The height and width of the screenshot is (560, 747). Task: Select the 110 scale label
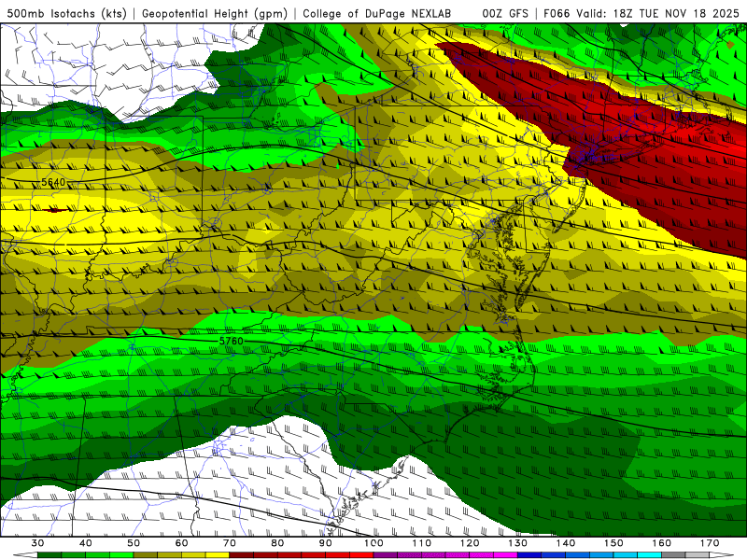(422, 543)
